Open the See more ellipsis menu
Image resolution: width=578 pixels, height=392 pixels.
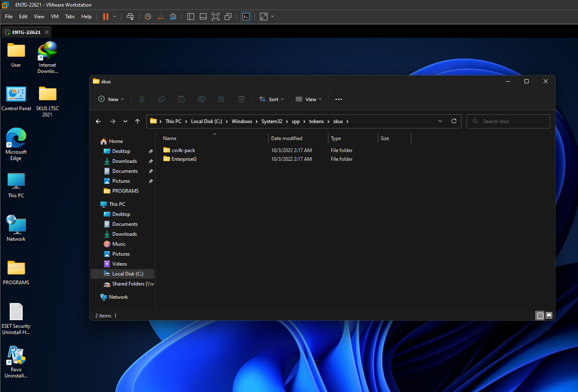click(x=339, y=99)
